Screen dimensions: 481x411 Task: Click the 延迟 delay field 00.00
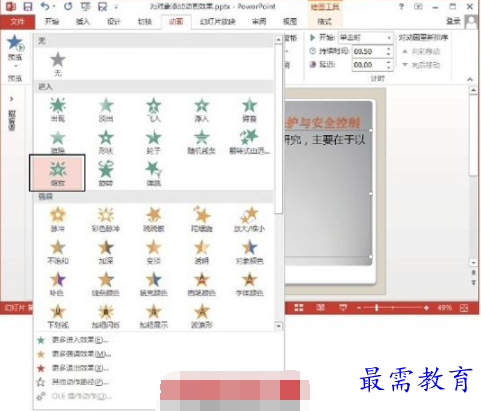pos(369,65)
